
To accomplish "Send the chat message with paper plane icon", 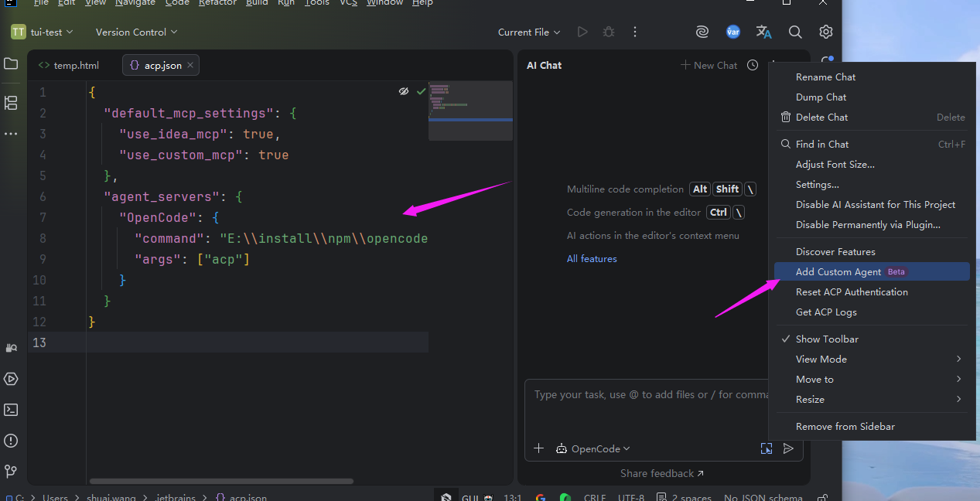I will 788,448.
